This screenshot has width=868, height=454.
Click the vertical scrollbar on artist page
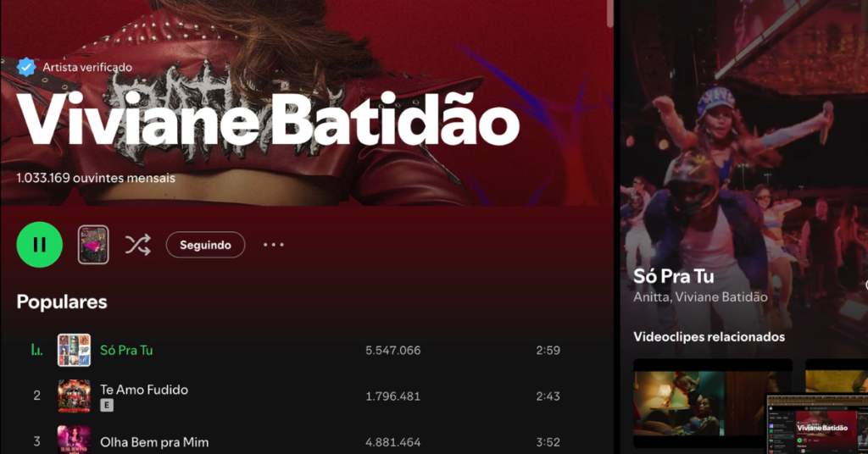point(610,14)
